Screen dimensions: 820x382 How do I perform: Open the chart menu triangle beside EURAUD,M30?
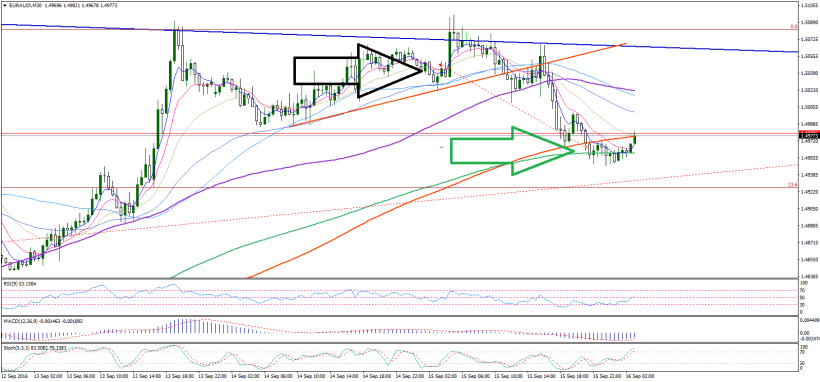coord(5,4)
